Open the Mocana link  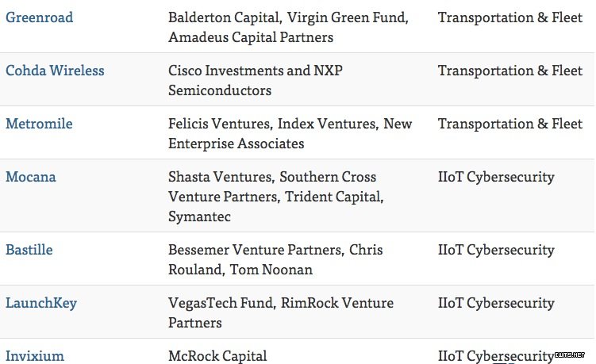(30, 177)
